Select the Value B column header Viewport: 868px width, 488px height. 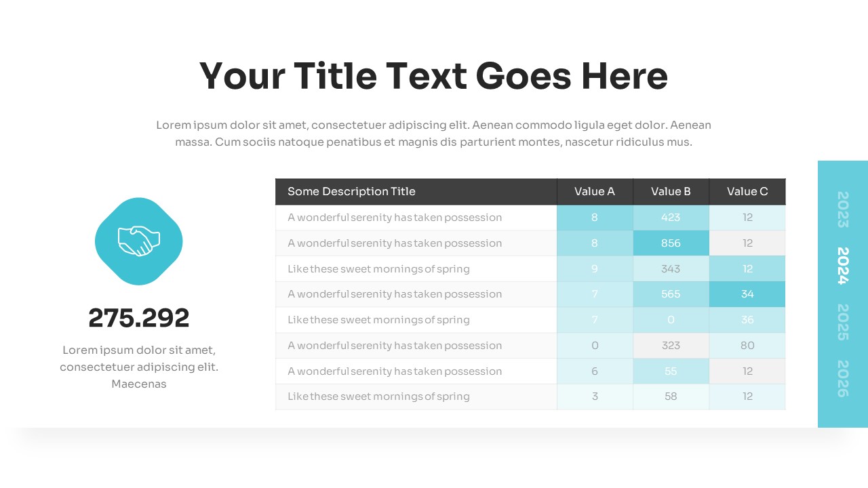click(671, 192)
